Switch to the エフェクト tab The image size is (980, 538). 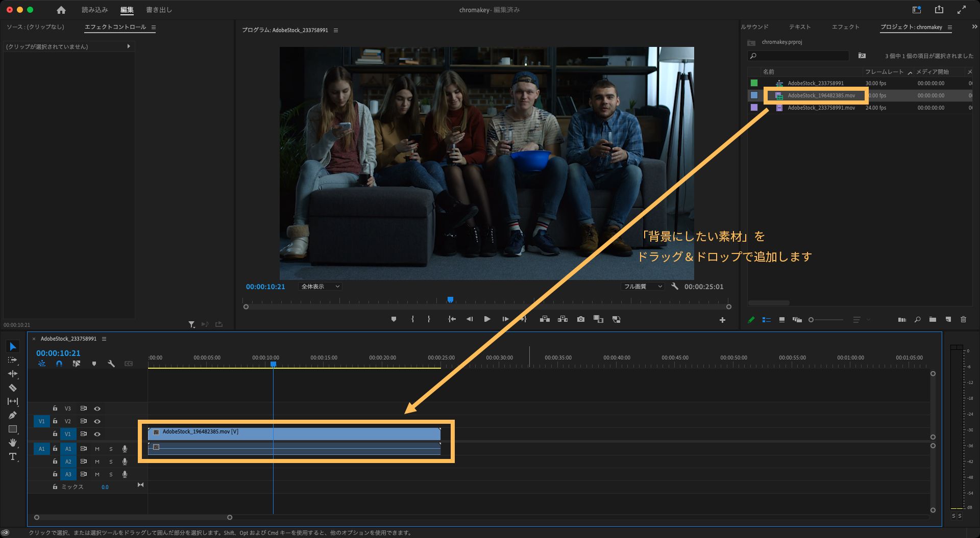tap(845, 27)
